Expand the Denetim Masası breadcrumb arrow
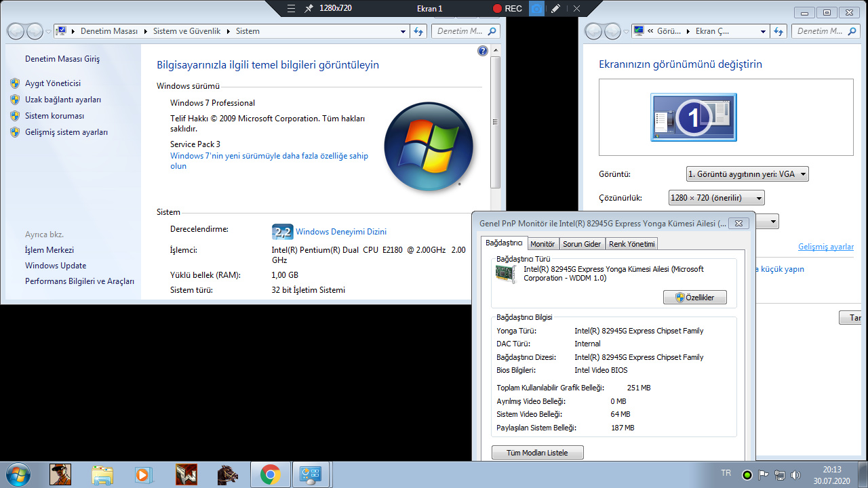 [x=145, y=31]
